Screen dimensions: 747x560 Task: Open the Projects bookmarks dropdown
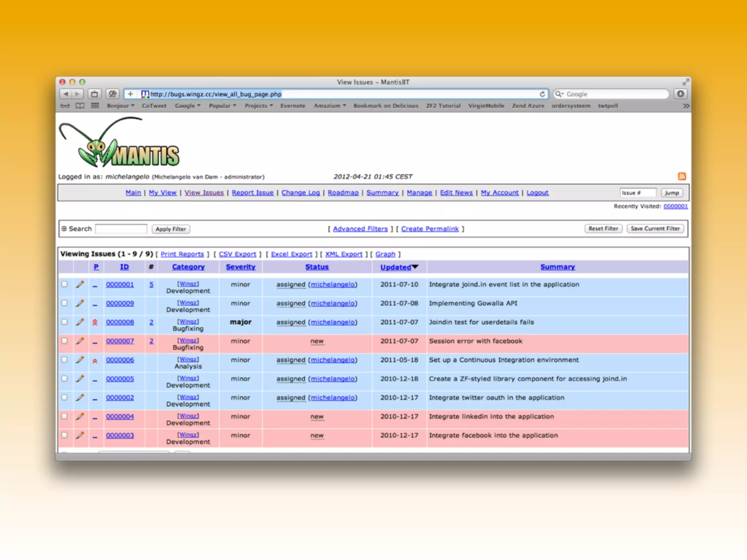pos(259,106)
